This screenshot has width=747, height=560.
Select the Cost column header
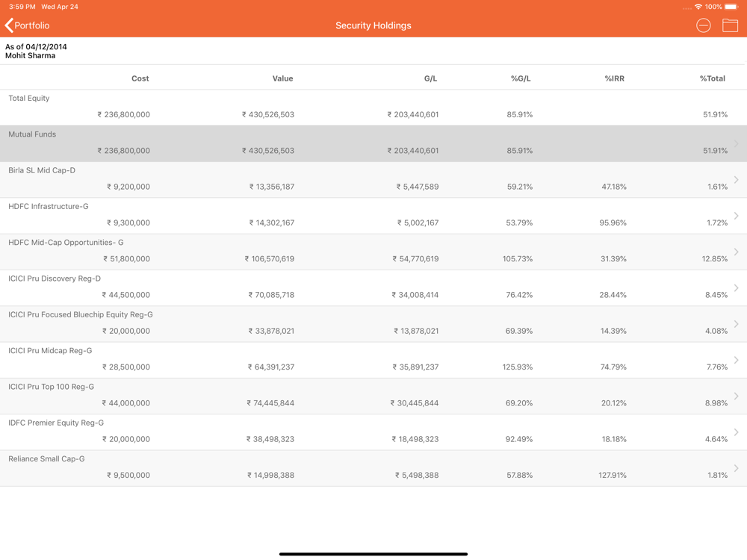click(x=140, y=78)
